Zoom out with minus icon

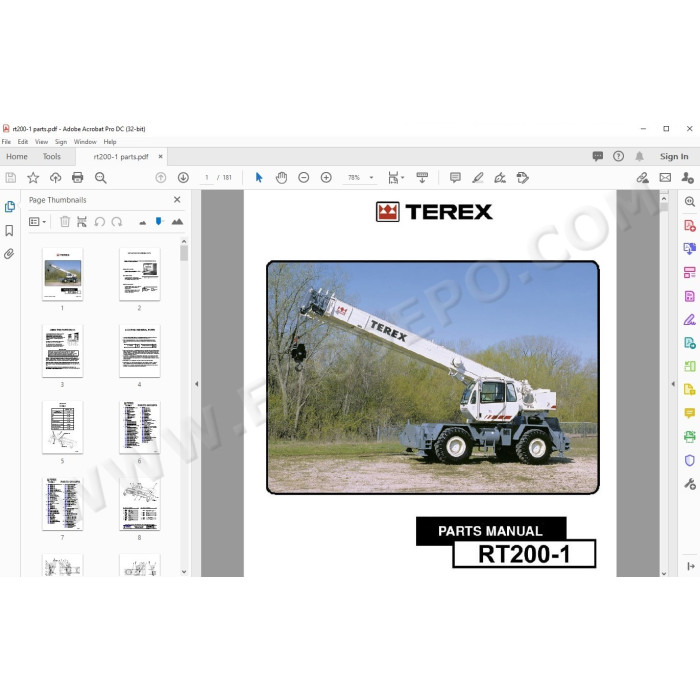coord(304,178)
